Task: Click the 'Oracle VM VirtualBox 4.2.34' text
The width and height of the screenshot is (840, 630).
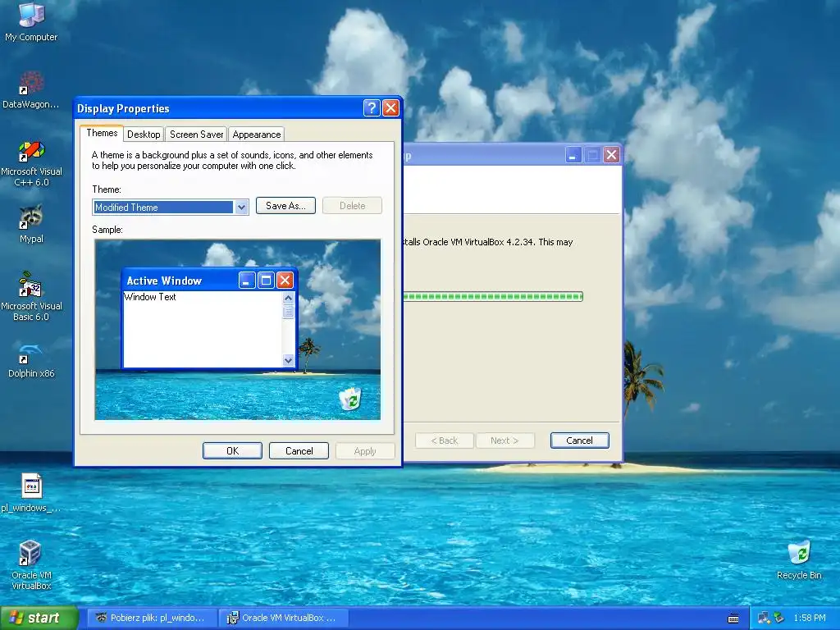Action: tap(478, 242)
